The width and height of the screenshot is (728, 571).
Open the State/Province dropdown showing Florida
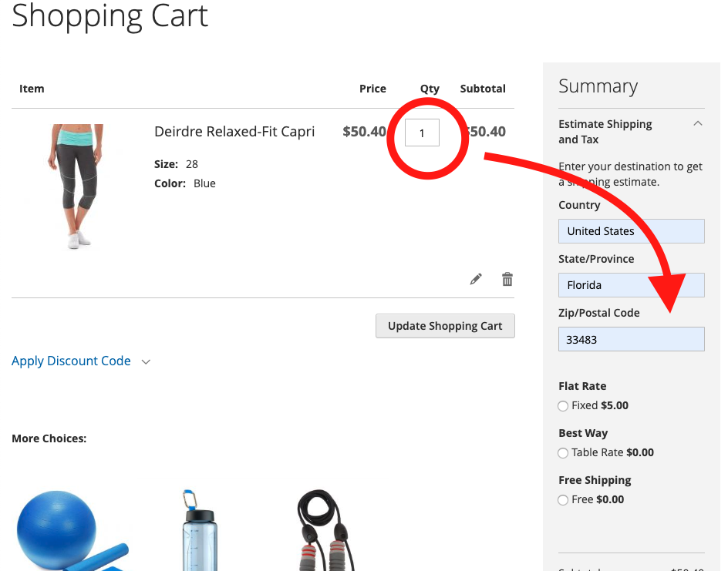click(x=631, y=285)
